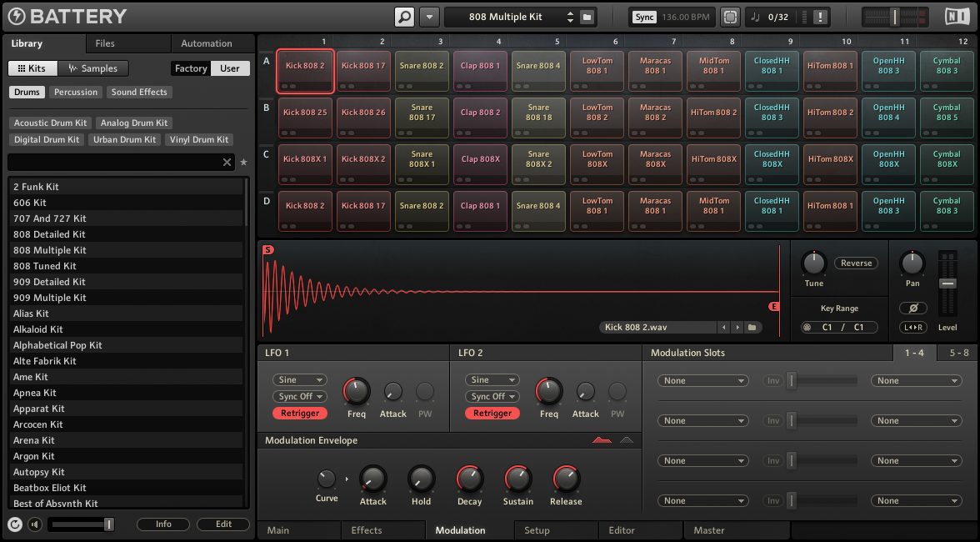This screenshot has height=542, width=980.
Task: Step kit selection with the up/down arrows
Action: tap(570, 17)
